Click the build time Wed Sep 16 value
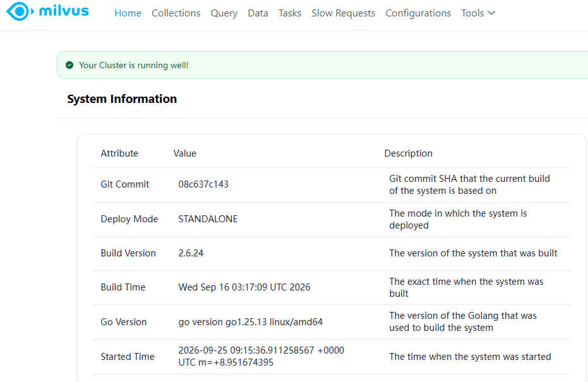Screen dimensions: 588x382 [x=244, y=287]
